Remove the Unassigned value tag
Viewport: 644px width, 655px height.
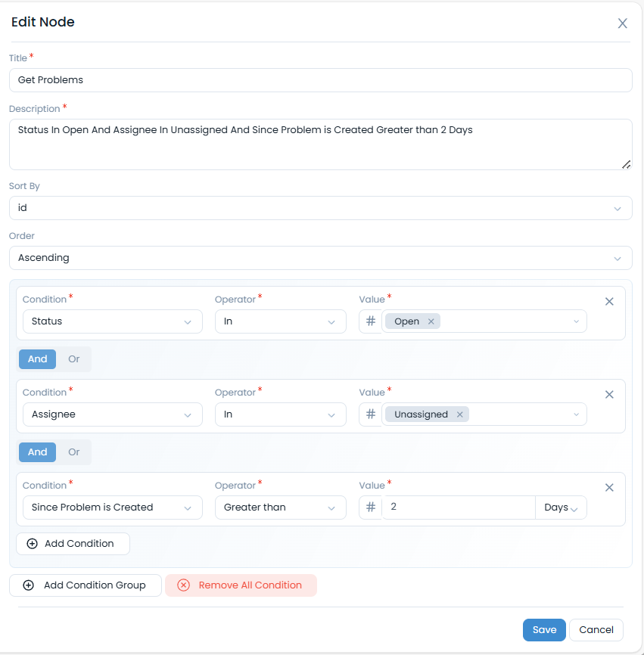click(x=459, y=414)
